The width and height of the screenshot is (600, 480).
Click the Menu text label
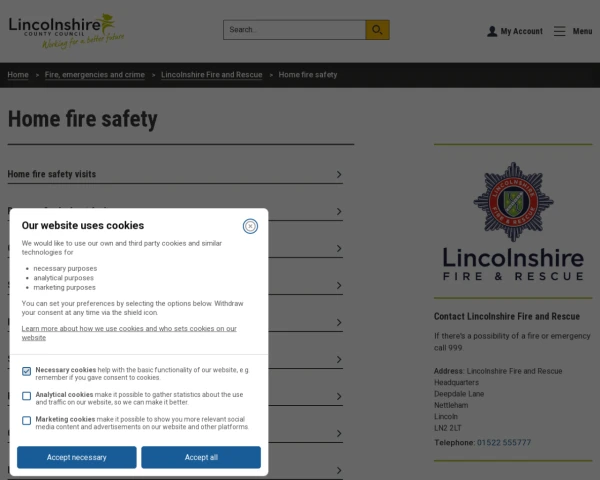tap(582, 31)
